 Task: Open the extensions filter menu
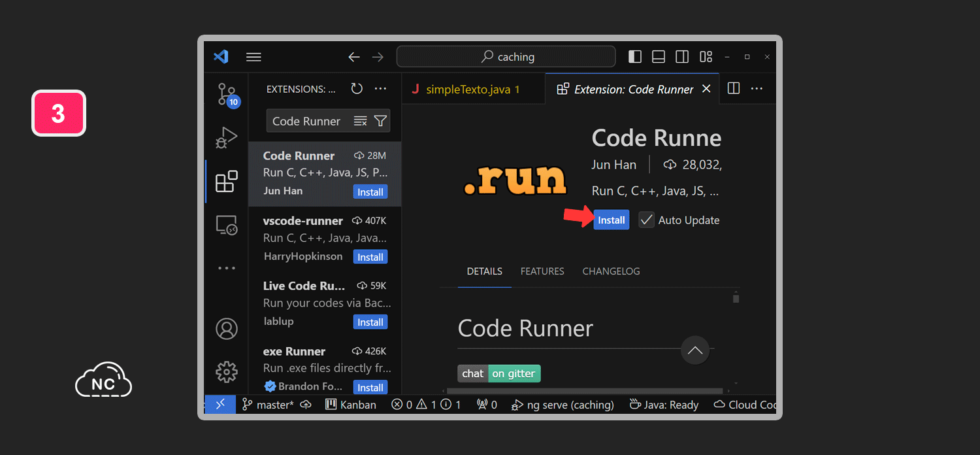click(x=380, y=121)
